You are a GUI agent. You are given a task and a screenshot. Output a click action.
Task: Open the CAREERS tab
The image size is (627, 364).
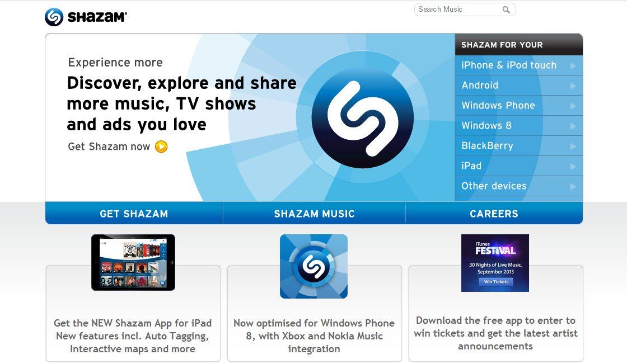pos(494,214)
